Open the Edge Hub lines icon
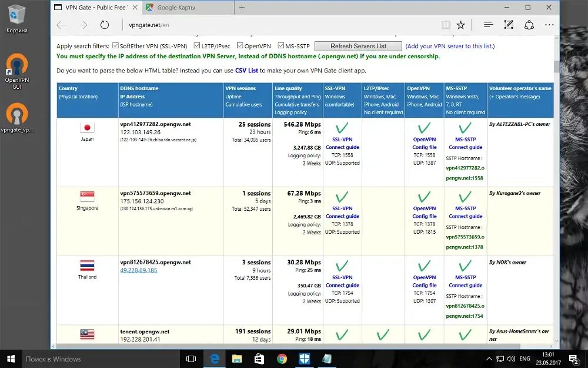This screenshot has height=368, width=588. pos(488,25)
